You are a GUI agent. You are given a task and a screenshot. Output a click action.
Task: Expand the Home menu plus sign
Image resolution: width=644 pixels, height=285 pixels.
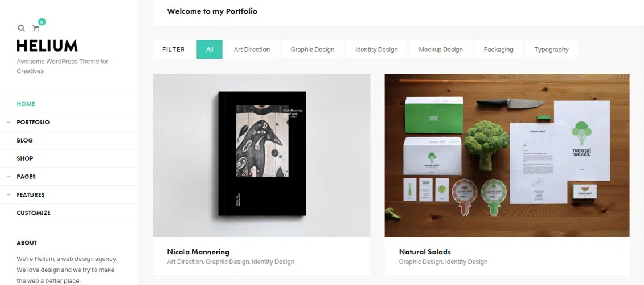coord(9,104)
